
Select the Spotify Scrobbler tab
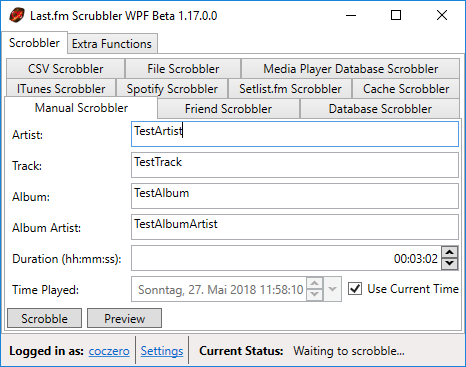coord(172,89)
